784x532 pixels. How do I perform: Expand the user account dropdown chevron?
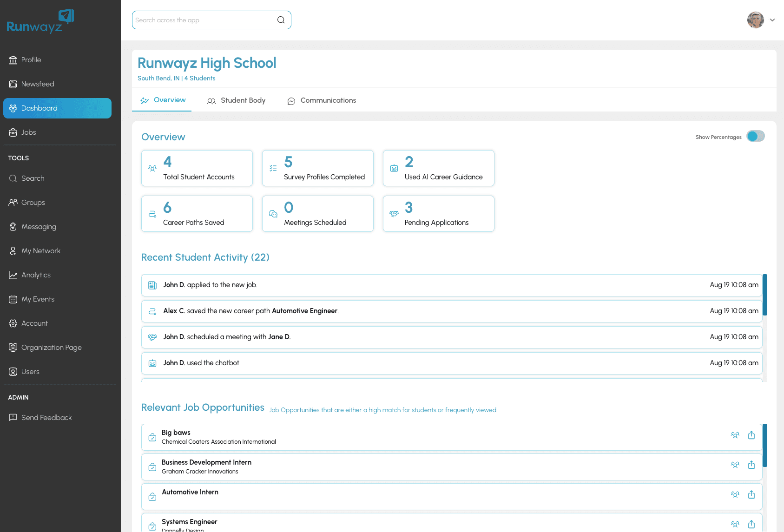pyautogui.click(x=772, y=20)
